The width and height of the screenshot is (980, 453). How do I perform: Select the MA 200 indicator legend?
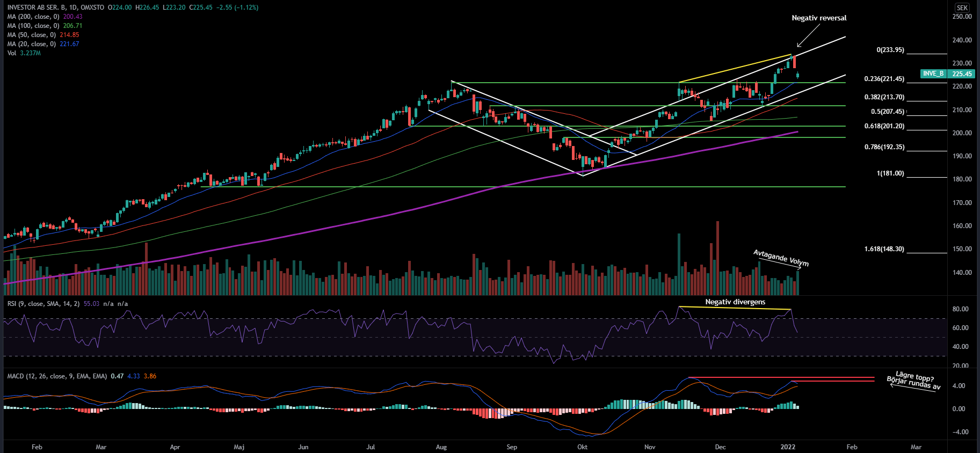tap(33, 17)
